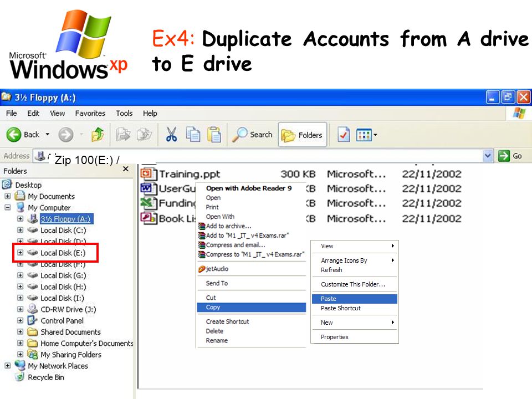Open the address bar dropdown arrow
The height and width of the screenshot is (399, 532).
click(x=488, y=156)
